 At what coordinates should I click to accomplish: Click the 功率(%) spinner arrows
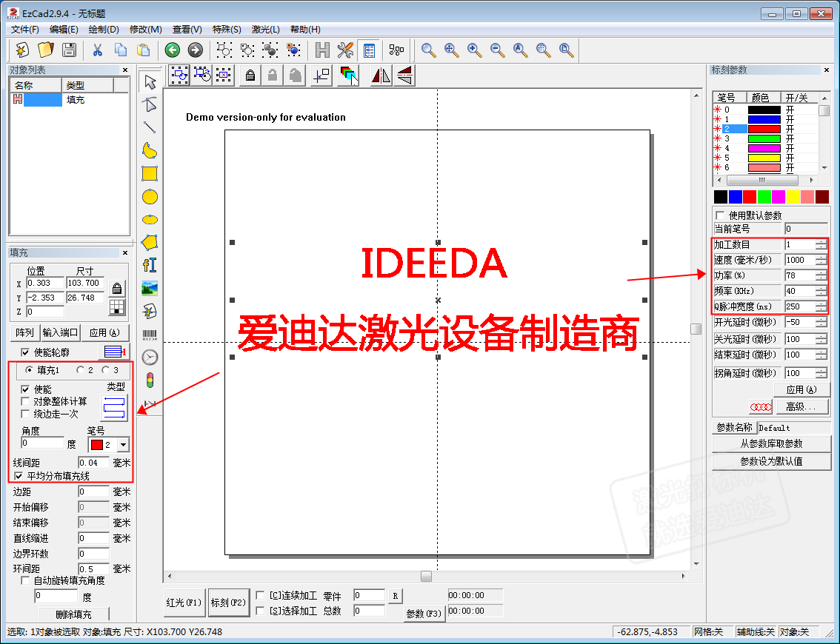tap(821, 275)
